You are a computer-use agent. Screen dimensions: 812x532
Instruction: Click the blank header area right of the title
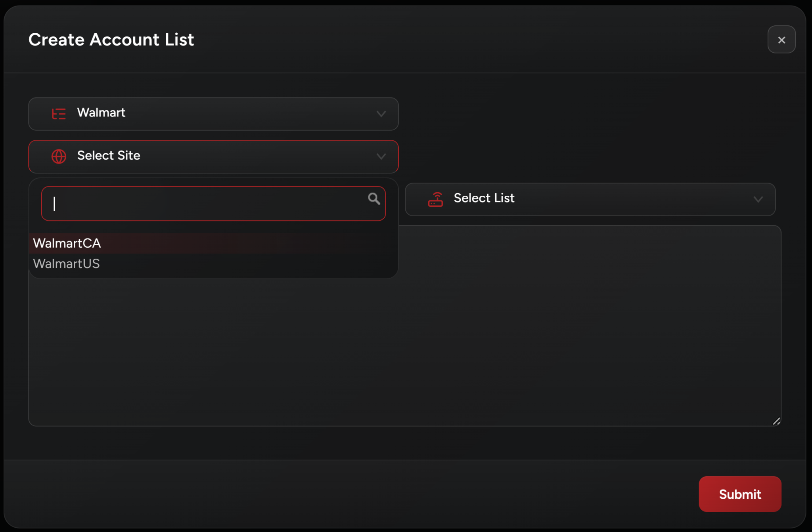[x=476, y=40]
